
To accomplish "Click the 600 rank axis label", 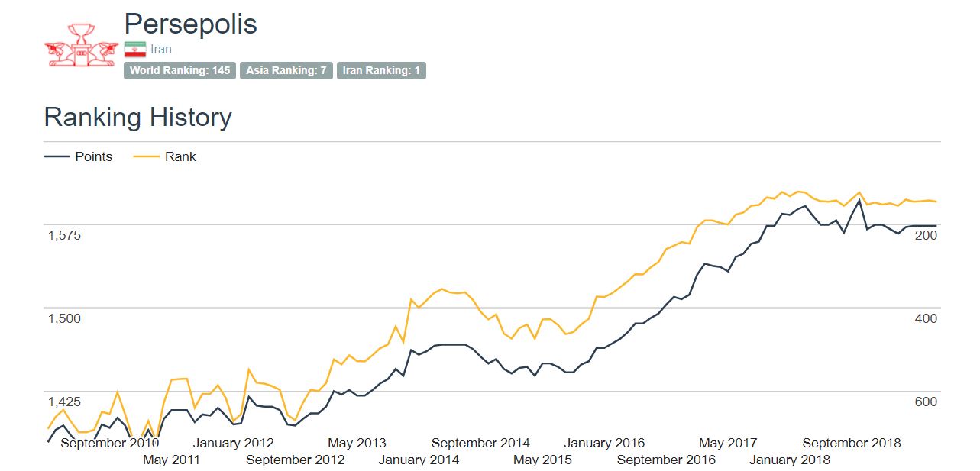I will tap(926, 402).
